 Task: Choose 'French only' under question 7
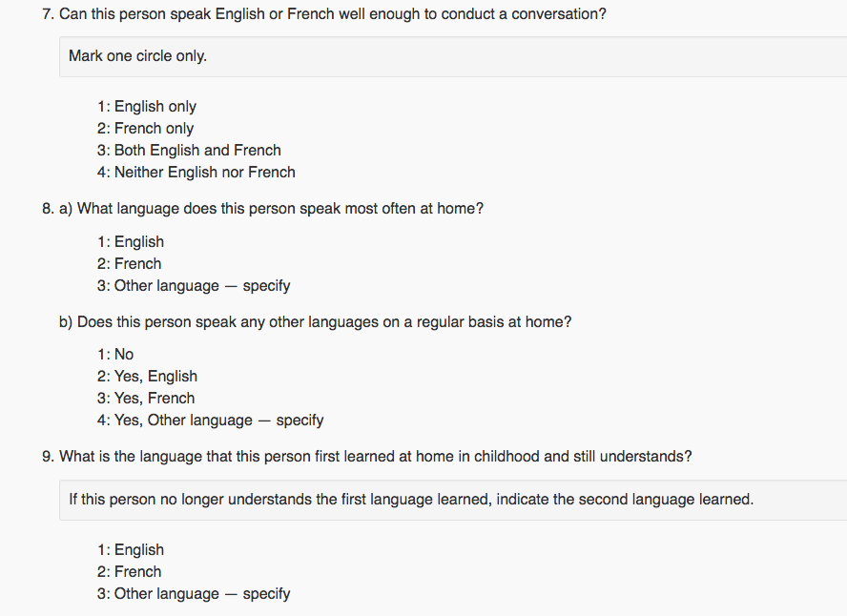[x=145, y=129]
